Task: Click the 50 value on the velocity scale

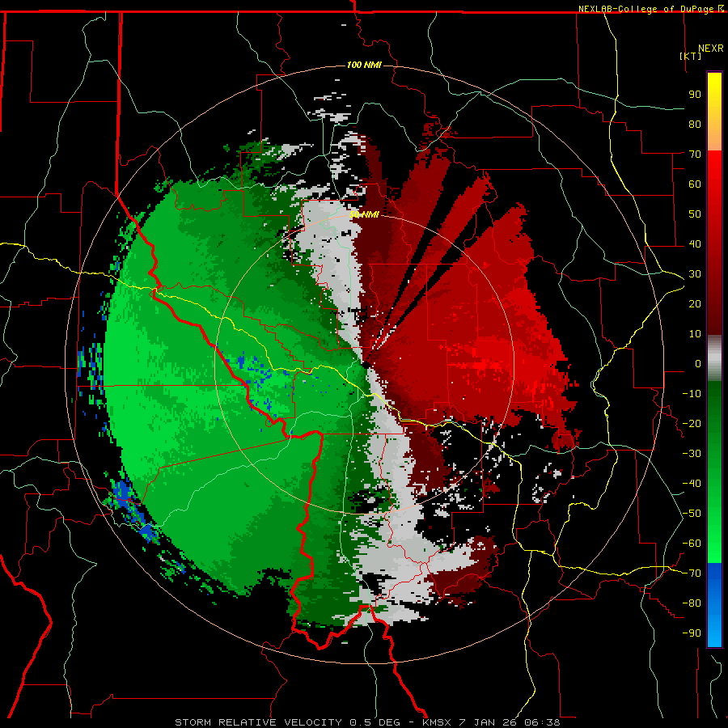Action: 695,214
